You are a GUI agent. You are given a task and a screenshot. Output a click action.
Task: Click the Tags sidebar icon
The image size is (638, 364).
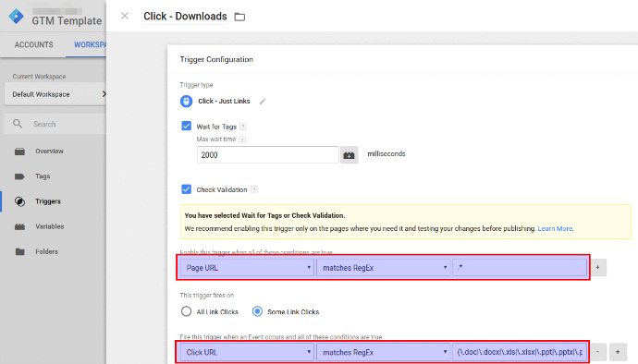click(19, 176)
